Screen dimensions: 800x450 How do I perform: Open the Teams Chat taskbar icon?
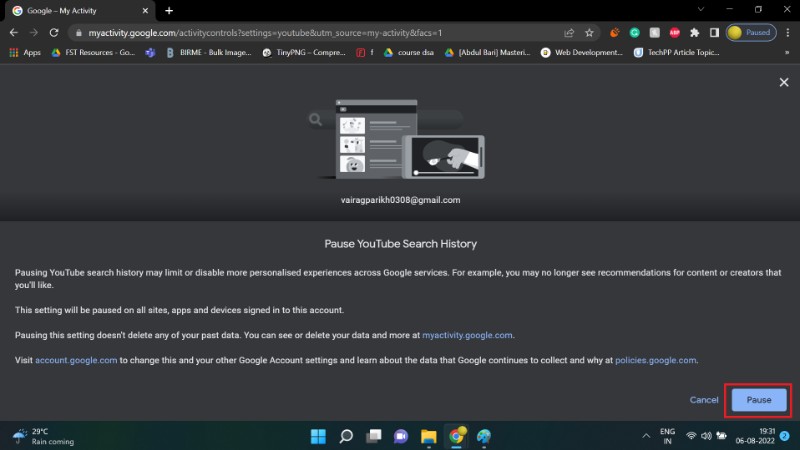(x=401, y=436)
